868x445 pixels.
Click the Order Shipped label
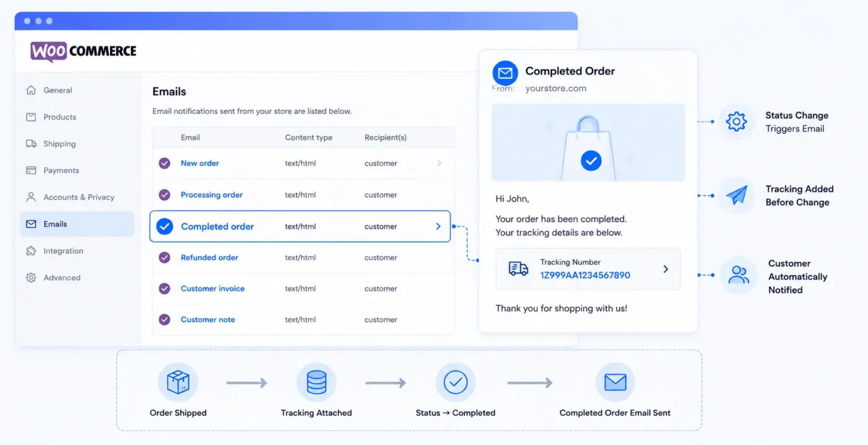coord(178,413)
